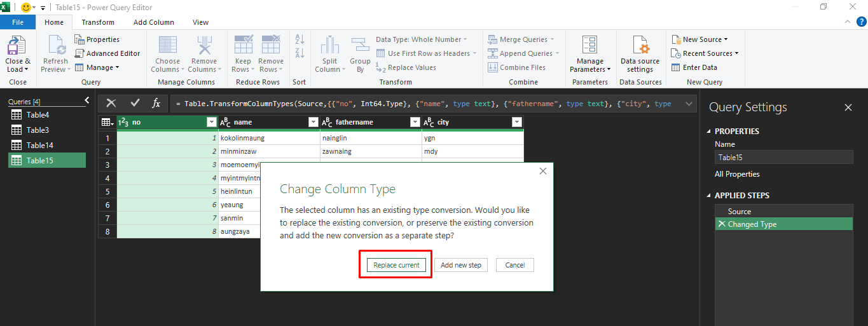Collapse the Queries pane arrow
868x326 pixels.
click(87, 100)
